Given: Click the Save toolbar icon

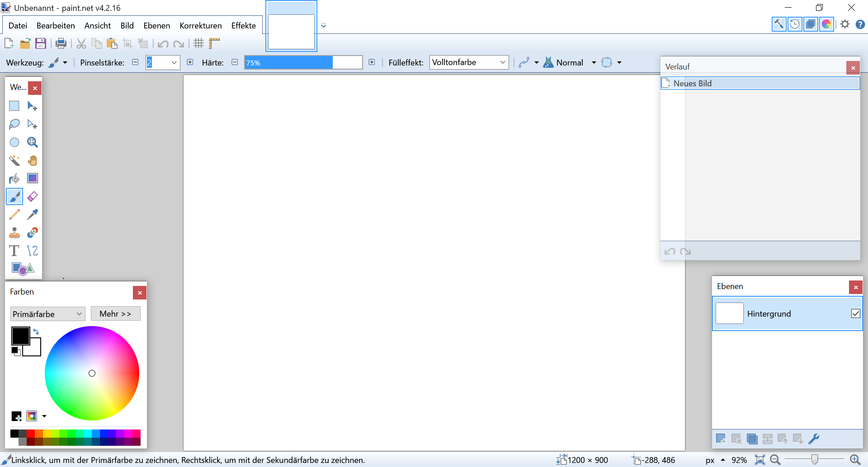Looking at the screenshot, I should point(41,43).
